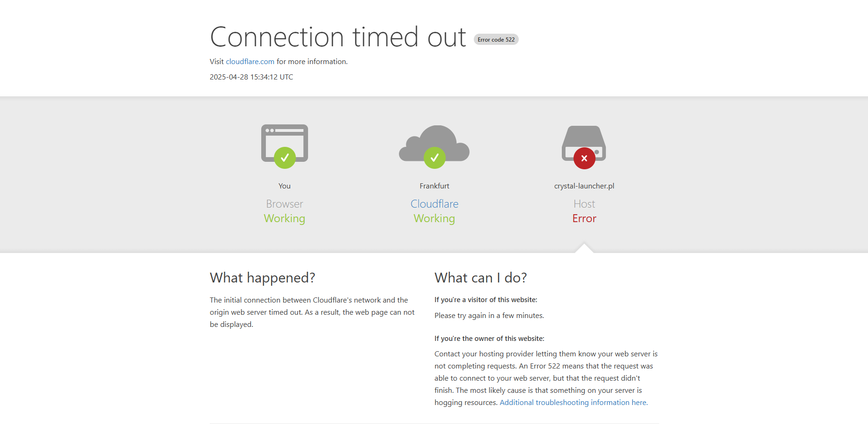This screenshot has height=441, width=868.
Task: Click the Browser Working status text
Action: tap(285, 218)
